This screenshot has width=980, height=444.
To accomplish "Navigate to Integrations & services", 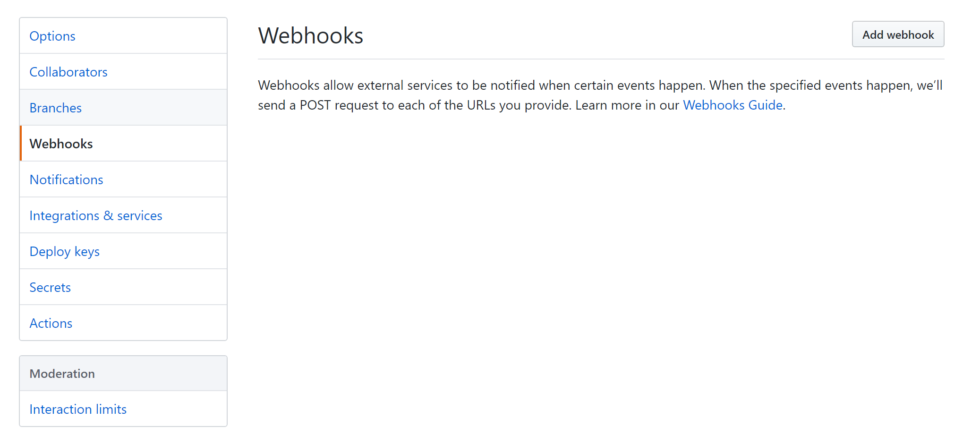I will tap(96, 215).
